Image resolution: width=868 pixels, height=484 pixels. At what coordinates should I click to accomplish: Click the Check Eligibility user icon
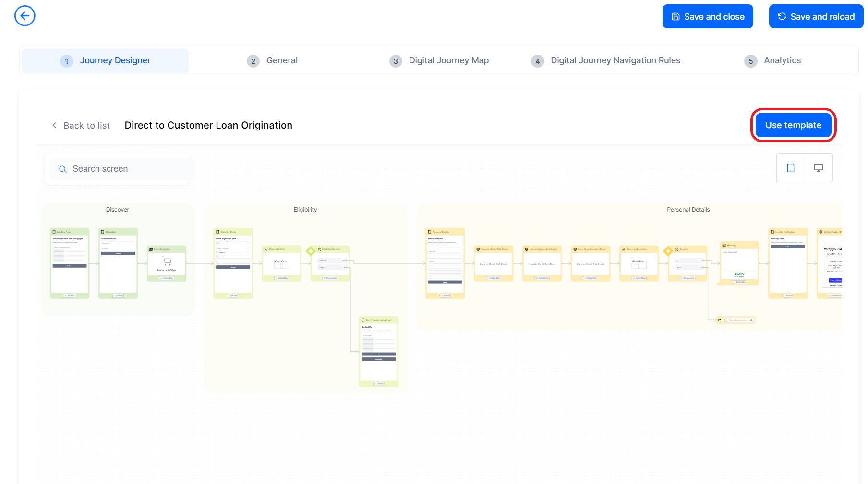tap(266, 249)
